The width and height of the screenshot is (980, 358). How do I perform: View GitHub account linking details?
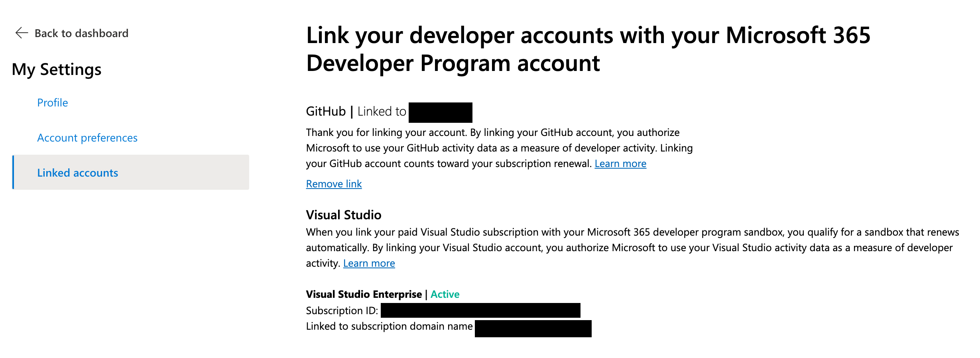[x=326, y=111]
